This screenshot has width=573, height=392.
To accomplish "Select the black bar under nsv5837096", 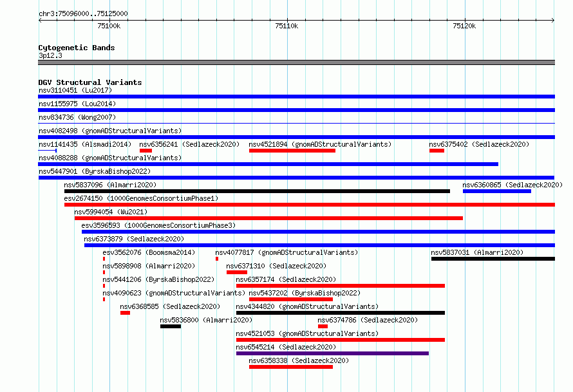I will tap(257, 191).
